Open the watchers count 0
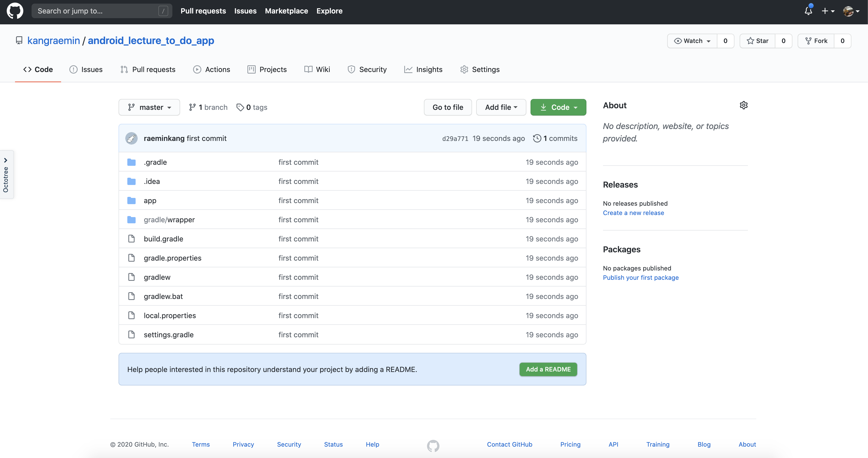This screenshot has height=458, width=868. point(725,41)
